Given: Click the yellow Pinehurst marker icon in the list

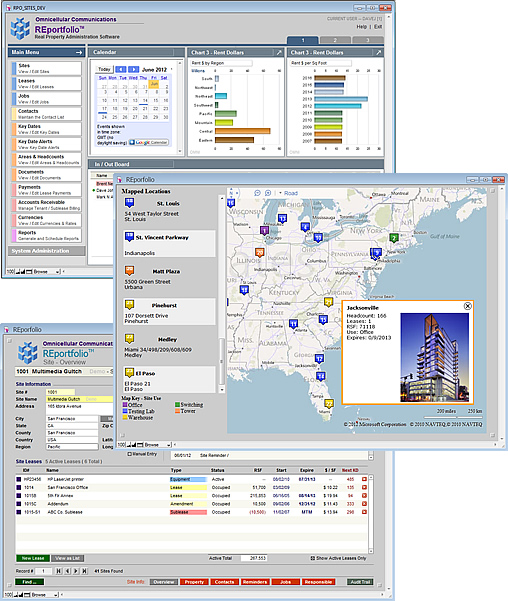Looking at the screenshot, I should (129, 305).
